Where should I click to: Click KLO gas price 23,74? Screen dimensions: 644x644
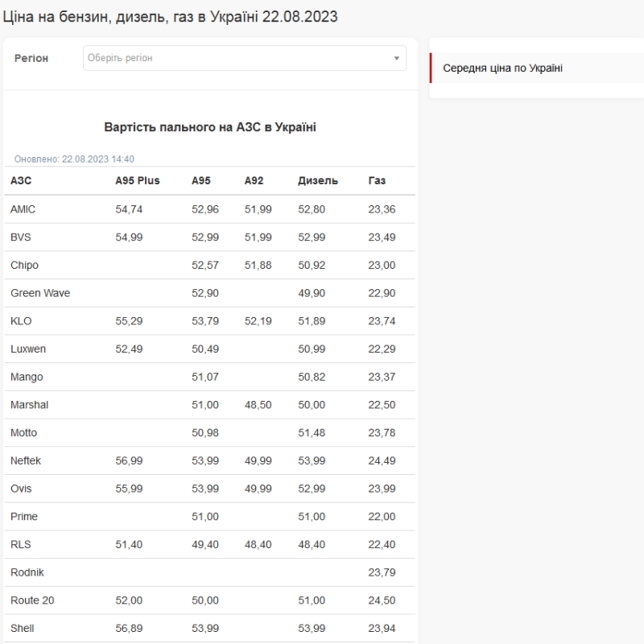pyautogui.click(x=382, y=321)
